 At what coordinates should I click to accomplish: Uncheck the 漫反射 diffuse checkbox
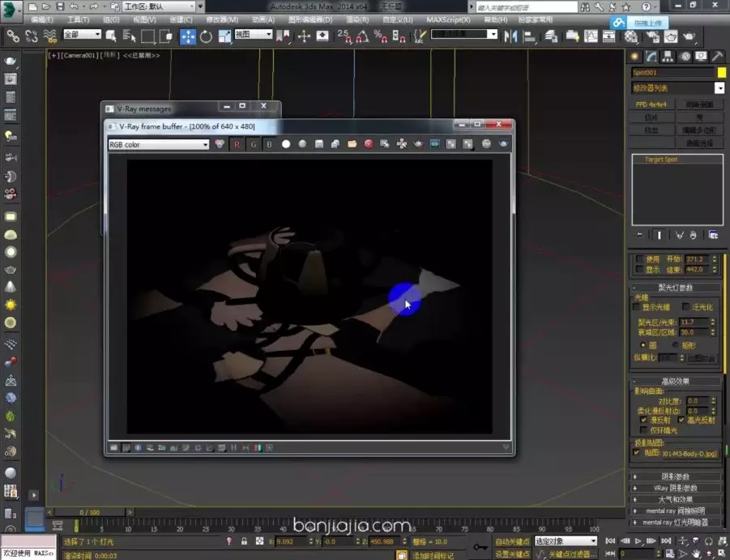click(x=644, y=420)
